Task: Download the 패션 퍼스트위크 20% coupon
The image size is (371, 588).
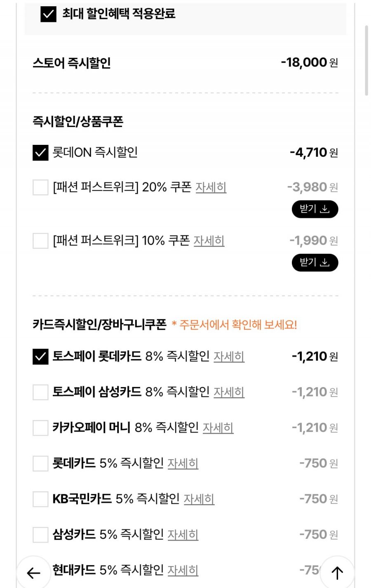Action: pos(315,209)
